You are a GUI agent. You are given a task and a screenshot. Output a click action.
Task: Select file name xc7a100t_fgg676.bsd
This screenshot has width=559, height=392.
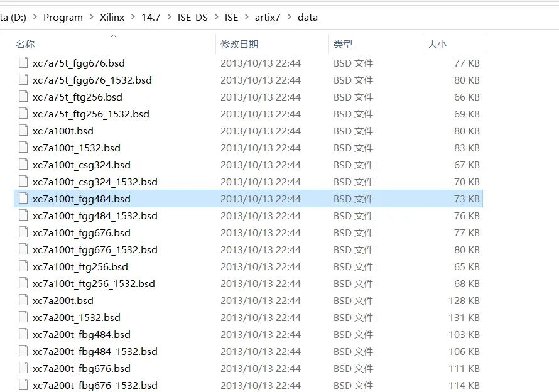(81, 232)
